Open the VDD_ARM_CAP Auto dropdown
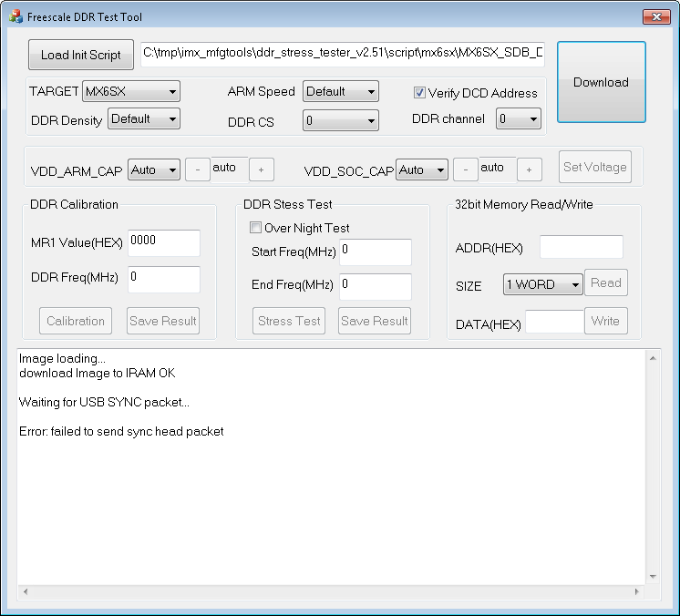 [x=154, y=169]
